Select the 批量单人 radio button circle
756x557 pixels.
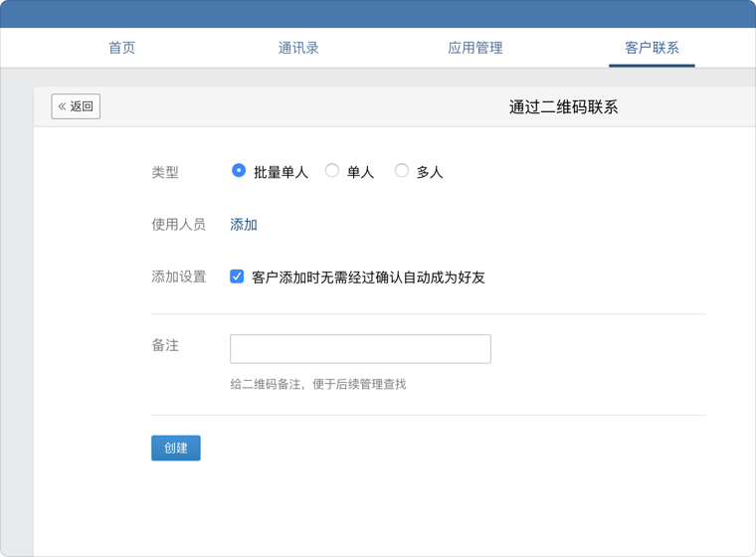click(239, 171)
